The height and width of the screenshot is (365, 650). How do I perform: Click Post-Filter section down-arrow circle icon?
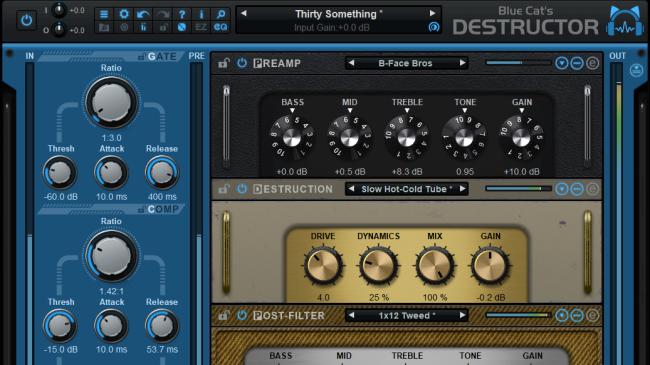(562, 316)
